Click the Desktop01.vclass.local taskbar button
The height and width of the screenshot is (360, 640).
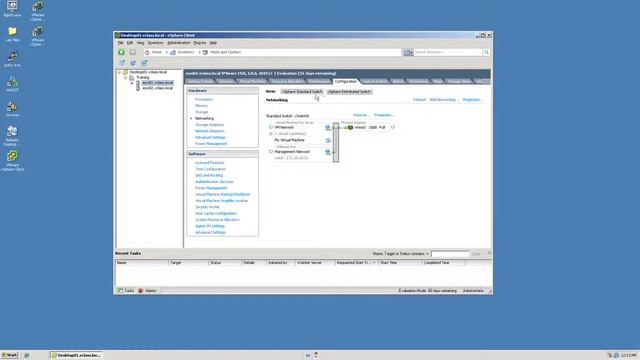click(76, 355)
